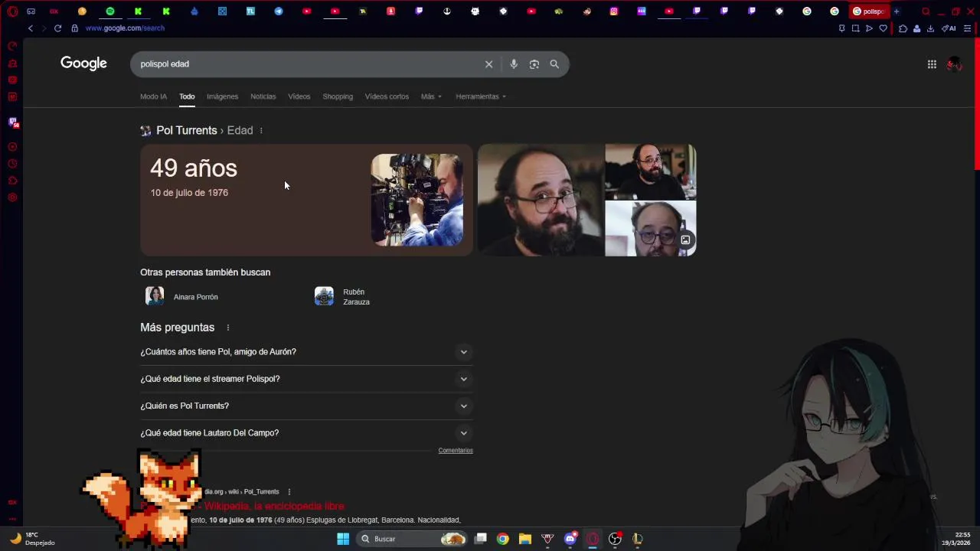Click the "10 de julio de 1976" date text
Image resolution: width=980 pixels, height=551 pixels.
[x=189, y=193]
